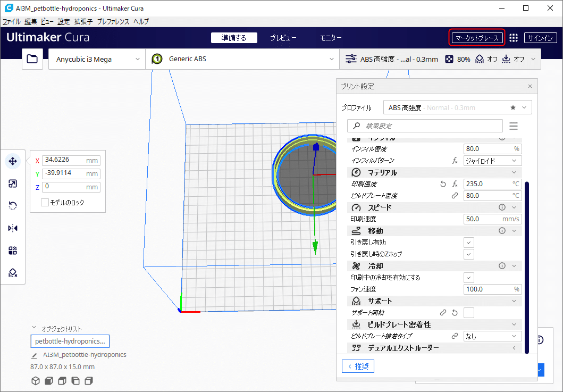Open the プレファレンス menu
563x392 pixels.
click(113, 22)
